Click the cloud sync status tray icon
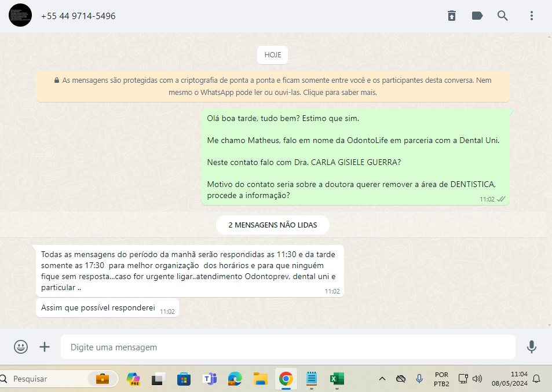 click(x=401, y=379)
